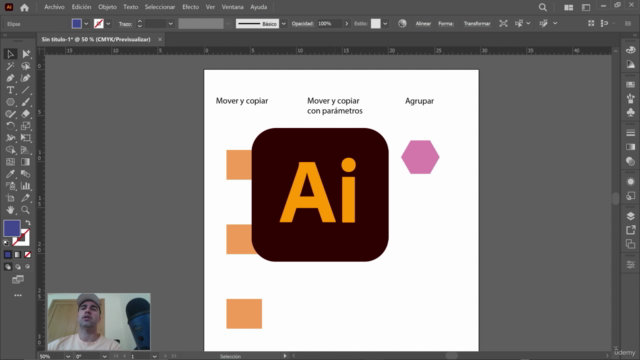This screenshot has height=360, width=640.
Task: Select the Eyedropper tool
Action: [x=10, y=174]
